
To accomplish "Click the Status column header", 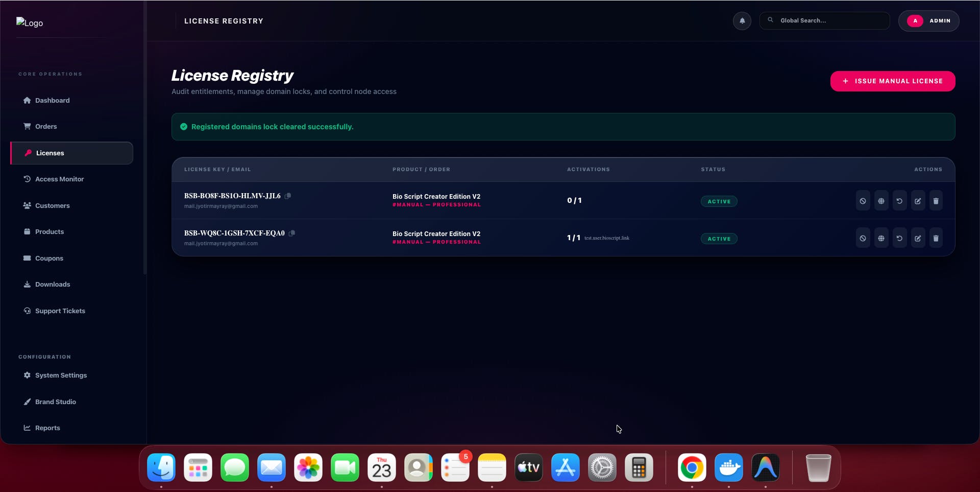I will click(713, 170).
